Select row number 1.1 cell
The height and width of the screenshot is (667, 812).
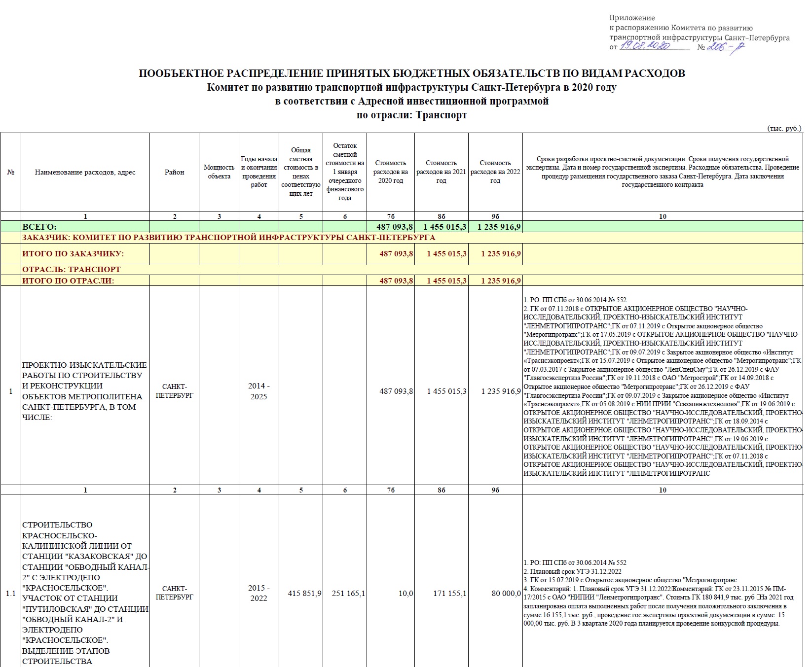tap(11, 594)
